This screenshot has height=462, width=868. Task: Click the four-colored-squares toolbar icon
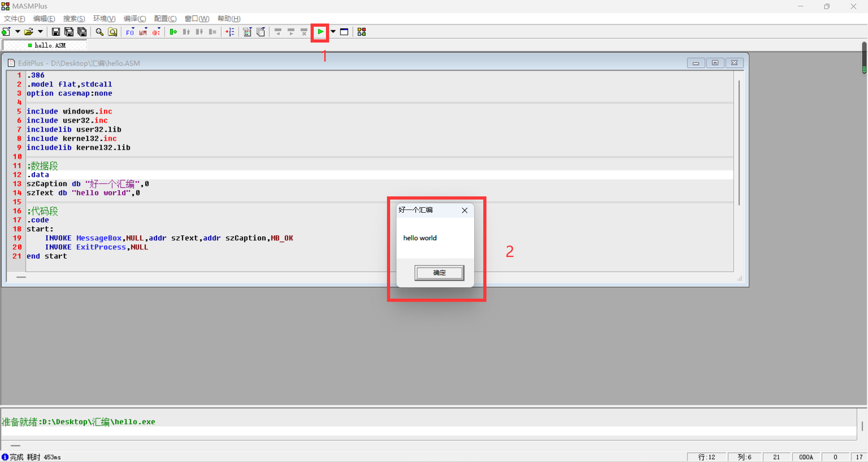[x=362, y=32]
